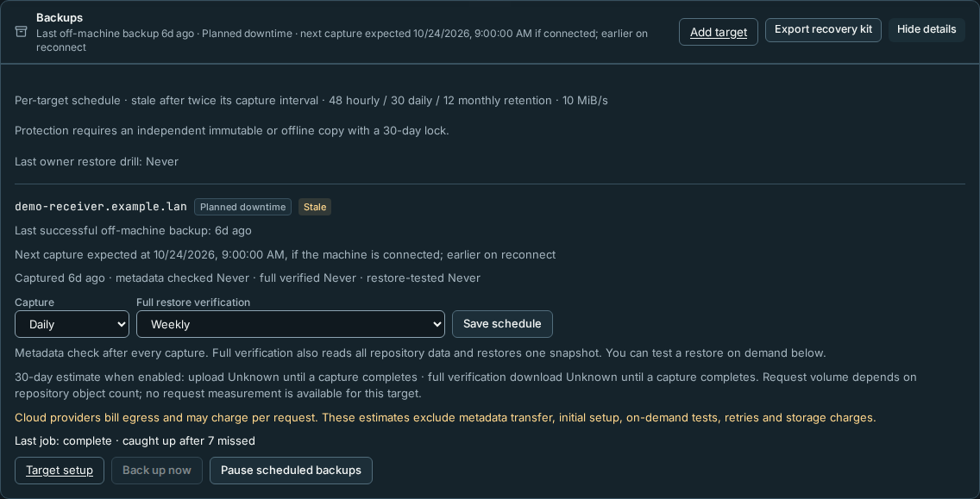Click the "Next capture expected at" line
This screenshot has width=980, height=499.
pos(285,254)
